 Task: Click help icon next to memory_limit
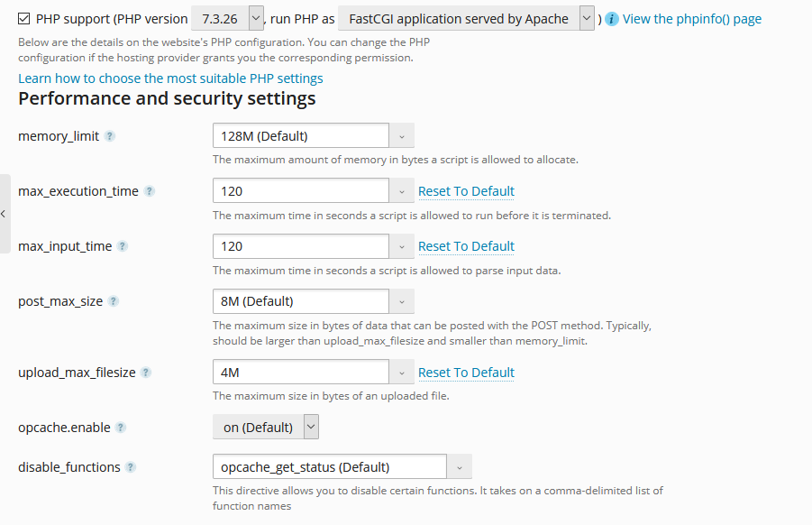(110, 136)
